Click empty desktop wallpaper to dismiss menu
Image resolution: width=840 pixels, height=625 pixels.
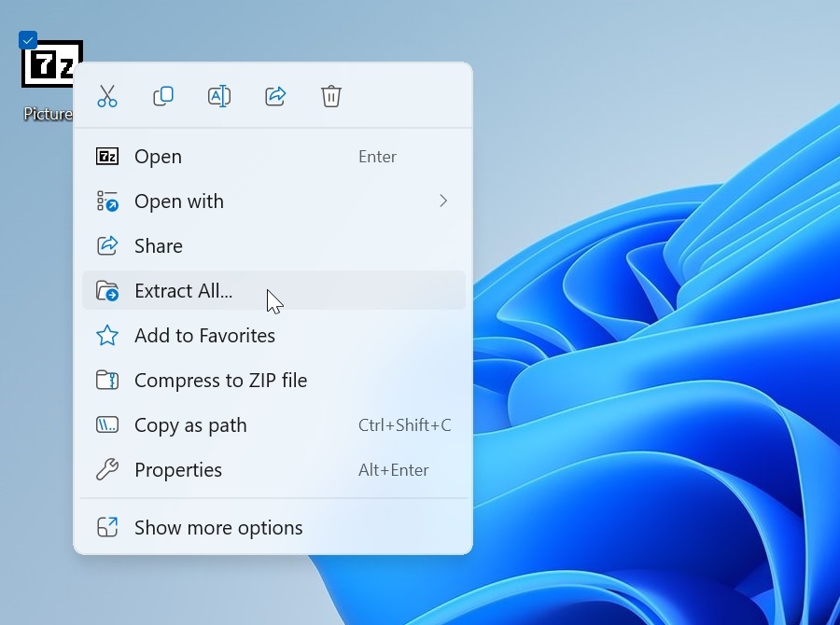pyautogui.click(x=653, y=56)
